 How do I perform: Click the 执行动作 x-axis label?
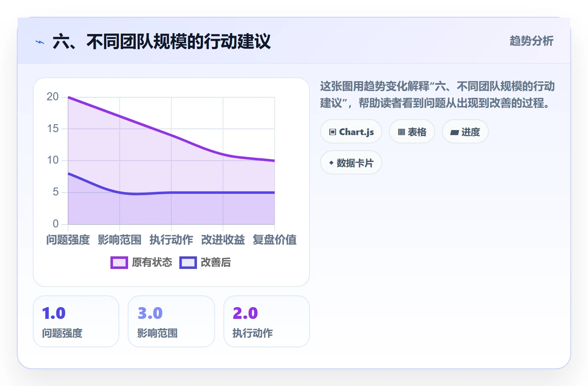point(171,240)
